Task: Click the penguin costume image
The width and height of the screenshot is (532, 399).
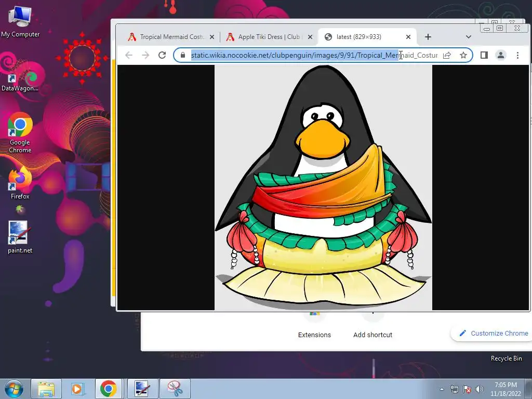Action: click(x=323, y=188)
